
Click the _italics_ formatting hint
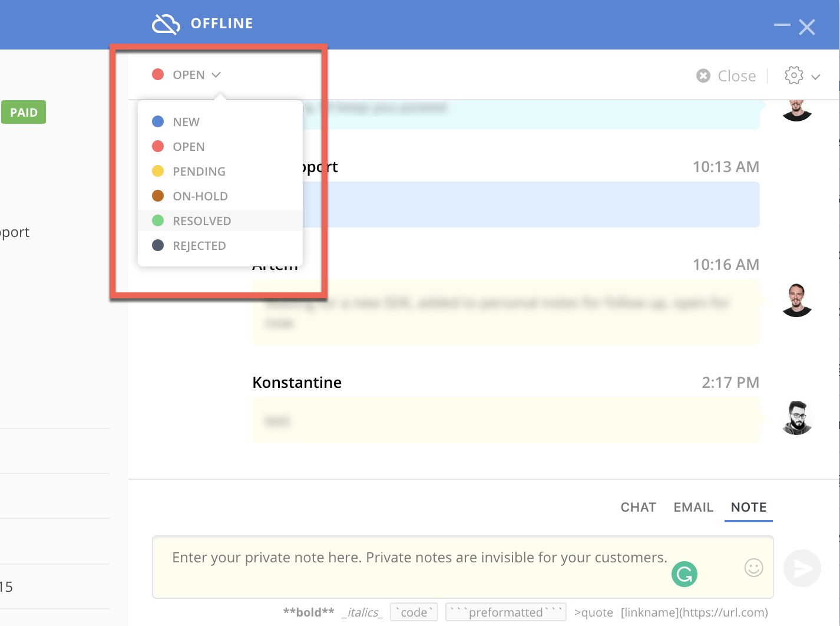362,612
